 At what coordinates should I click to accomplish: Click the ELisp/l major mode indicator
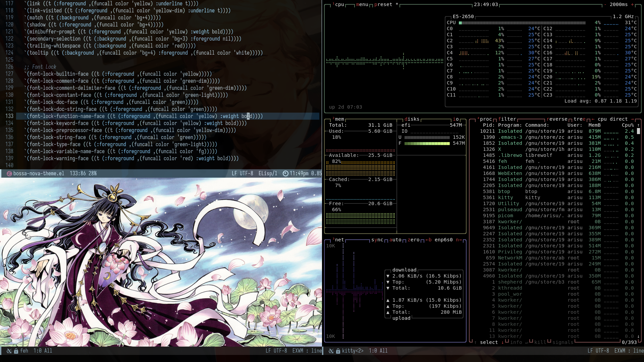coord(268,174)
